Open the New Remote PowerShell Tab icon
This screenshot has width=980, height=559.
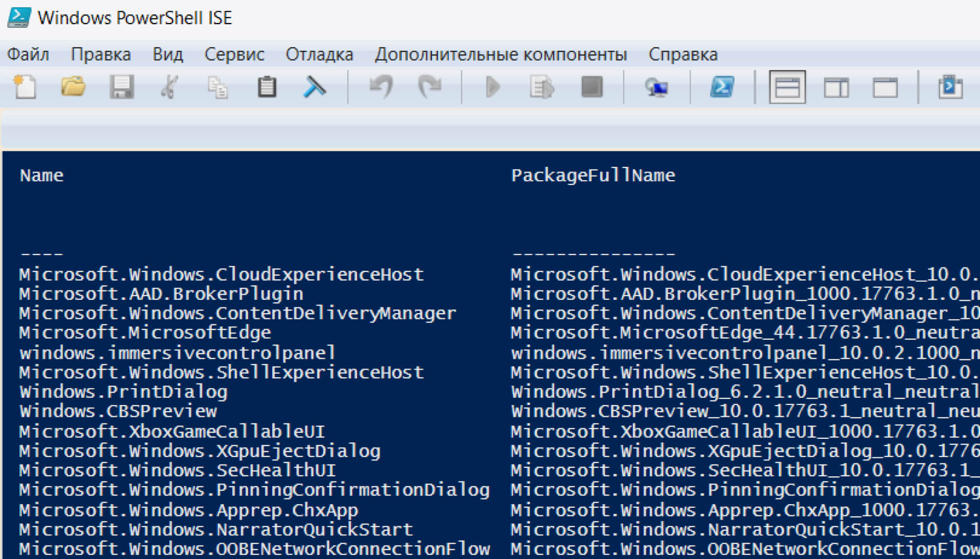coord(656,87)
